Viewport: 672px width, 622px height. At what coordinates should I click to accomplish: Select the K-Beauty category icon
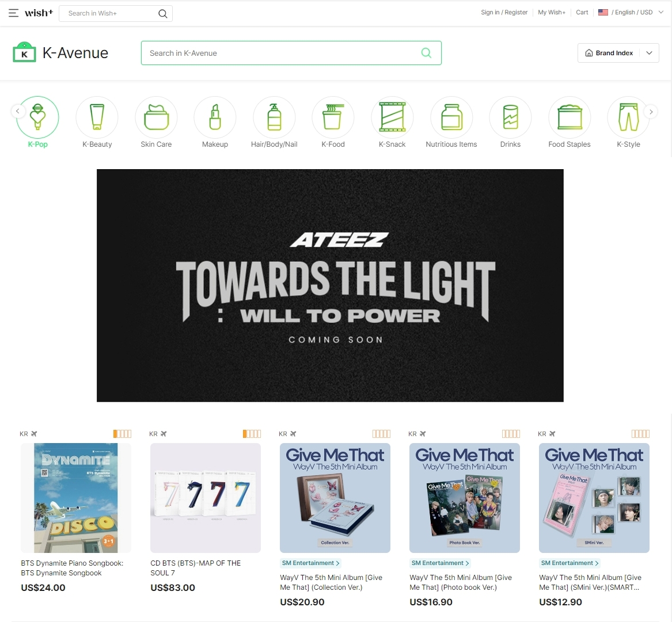[97, 117]
